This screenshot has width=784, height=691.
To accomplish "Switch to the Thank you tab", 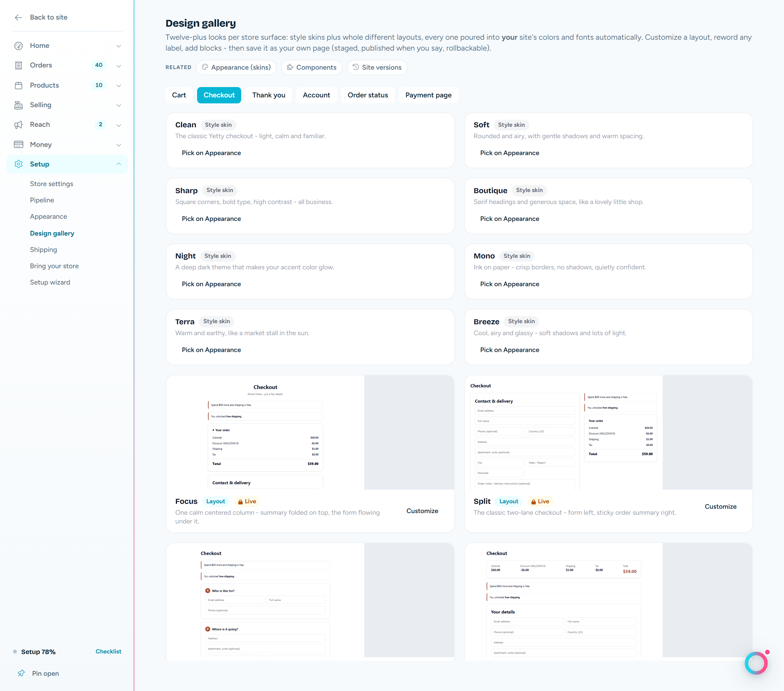I will pyautogui.click(x=269, y=95).
